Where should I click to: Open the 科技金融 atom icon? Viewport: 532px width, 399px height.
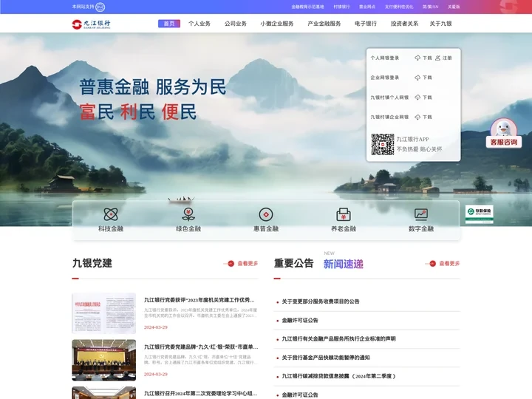point(111,214)
